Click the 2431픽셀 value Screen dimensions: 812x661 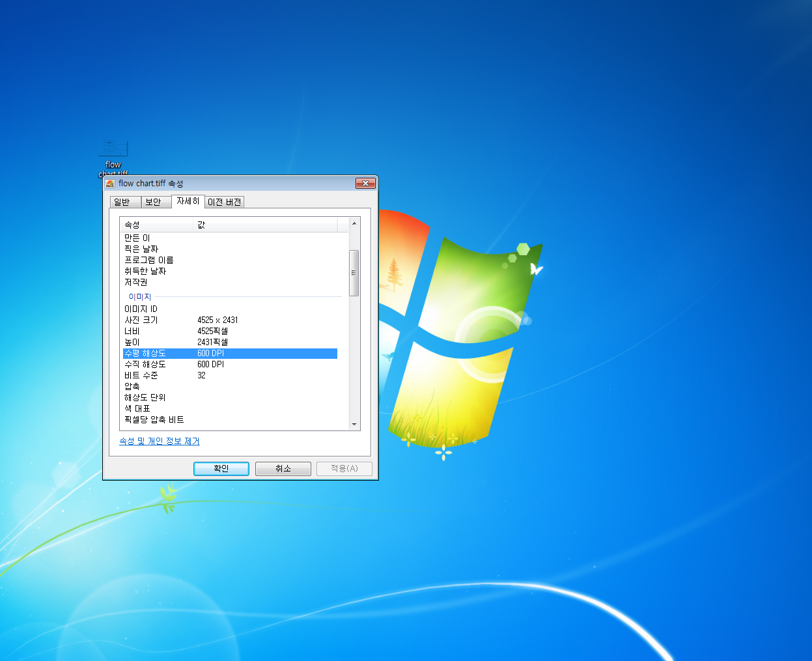tap(212, 343)
